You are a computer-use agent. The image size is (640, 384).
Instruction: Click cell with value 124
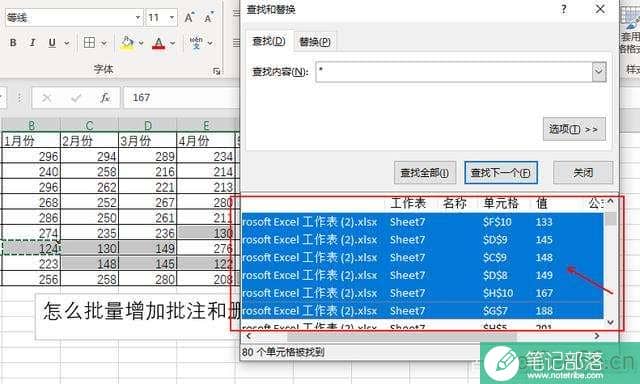coord(31,248)
